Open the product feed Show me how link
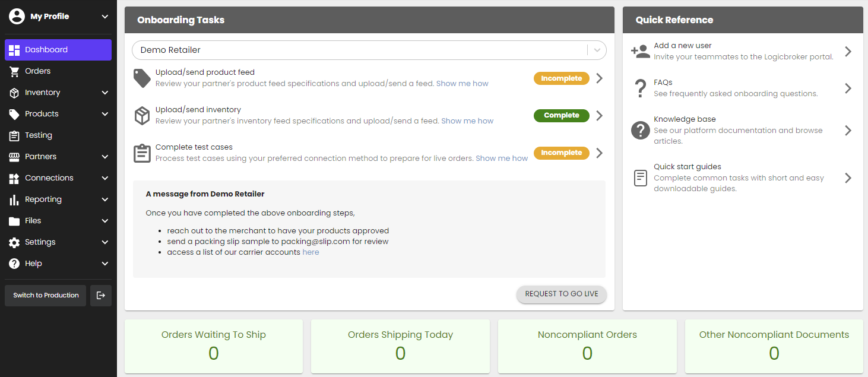This screenshot has height=377, width=868. 462,83
